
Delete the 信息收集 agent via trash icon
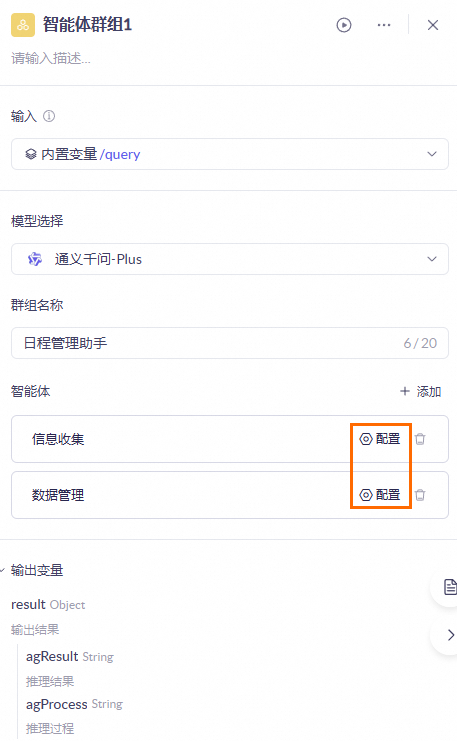420,439
